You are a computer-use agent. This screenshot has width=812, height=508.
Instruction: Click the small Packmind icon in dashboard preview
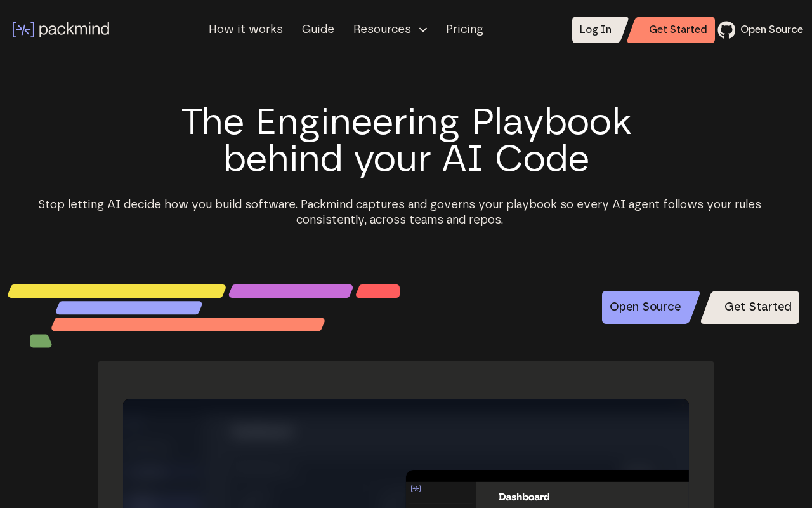point(416,488)
